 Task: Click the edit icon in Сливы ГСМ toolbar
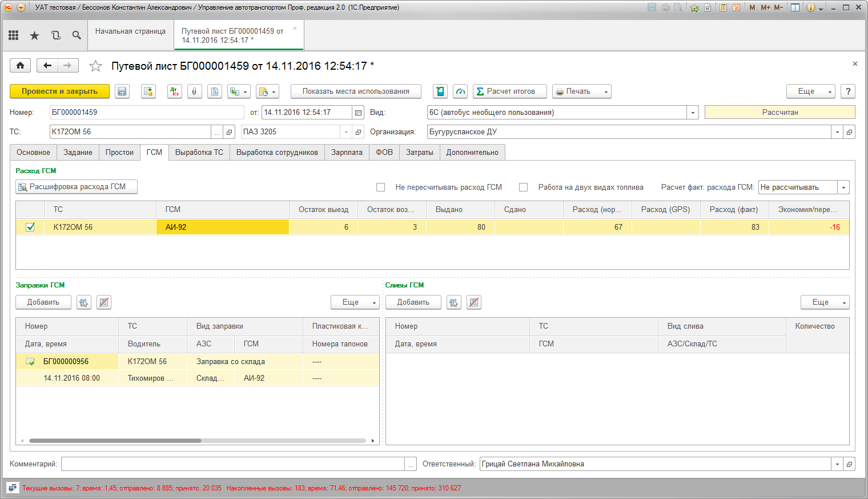click(454, 302)
